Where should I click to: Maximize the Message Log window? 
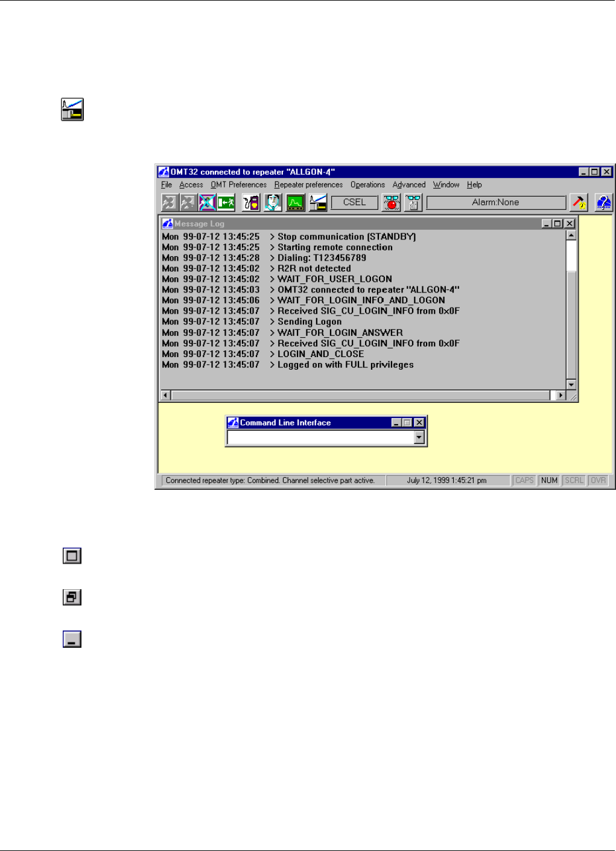coord(557,224)
